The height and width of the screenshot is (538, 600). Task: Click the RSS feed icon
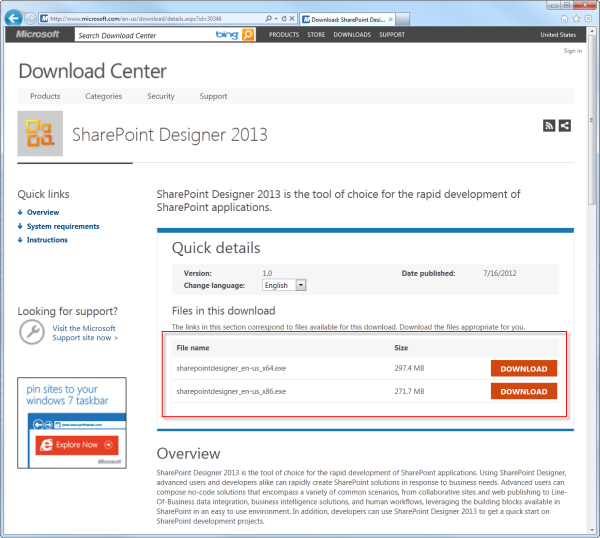[549, 125]
